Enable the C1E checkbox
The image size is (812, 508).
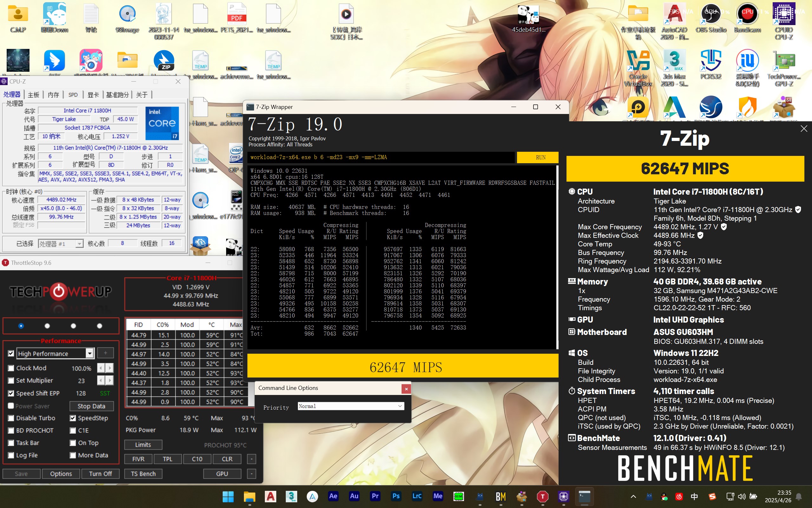point(73,431)
